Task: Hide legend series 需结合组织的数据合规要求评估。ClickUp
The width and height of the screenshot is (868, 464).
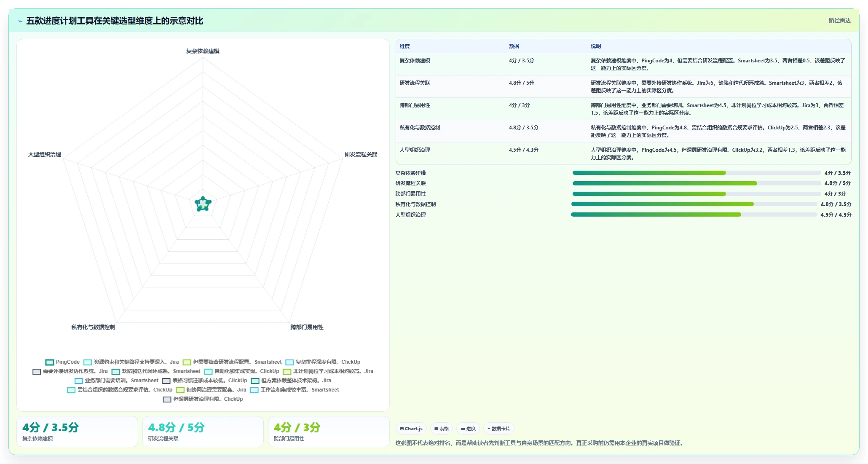Action: pos(120,390)
